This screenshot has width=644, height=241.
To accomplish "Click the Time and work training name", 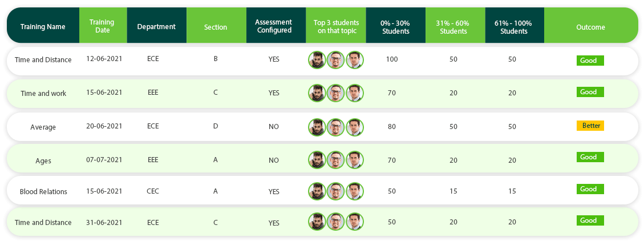I will click(x=43, y=93).
